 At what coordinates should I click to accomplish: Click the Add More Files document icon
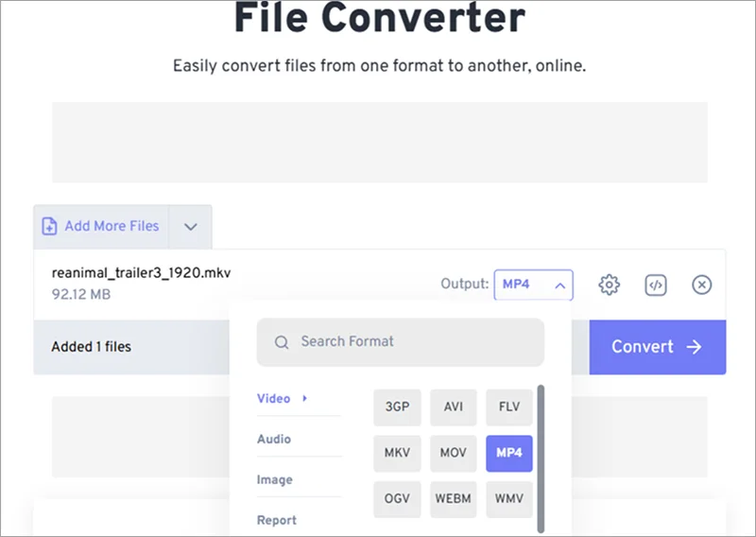[x=49, y=226]
